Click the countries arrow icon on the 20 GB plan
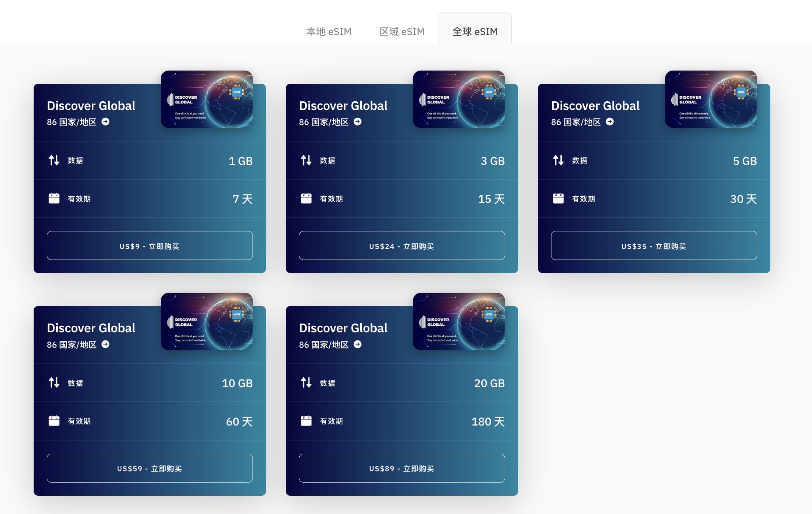 pos(357,344)
